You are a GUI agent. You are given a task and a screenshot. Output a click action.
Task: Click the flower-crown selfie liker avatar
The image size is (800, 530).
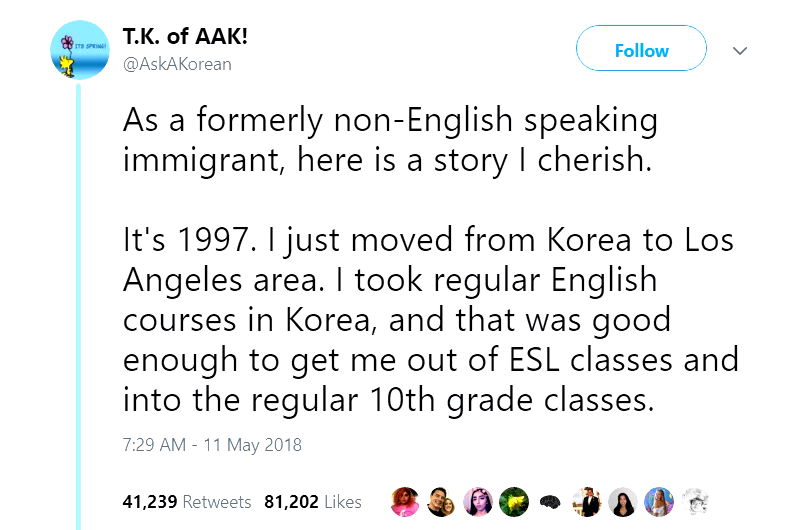pyautogui.click(x=477, y=501)
